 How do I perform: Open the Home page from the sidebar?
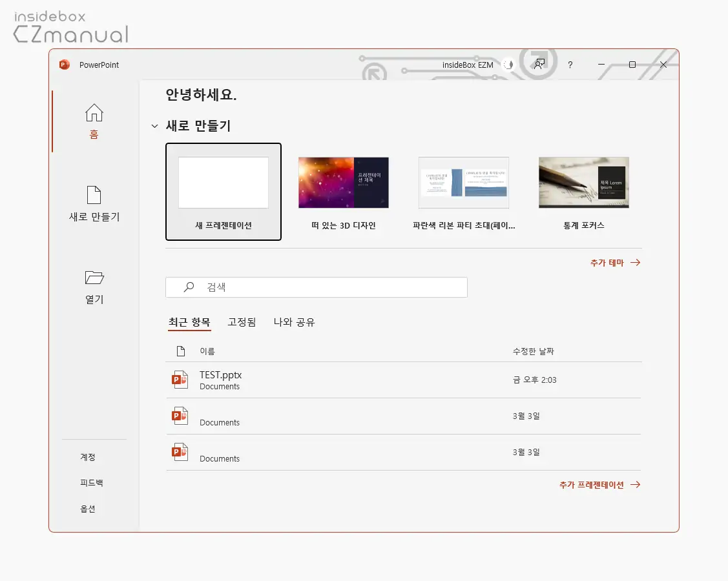pos(94,121)
